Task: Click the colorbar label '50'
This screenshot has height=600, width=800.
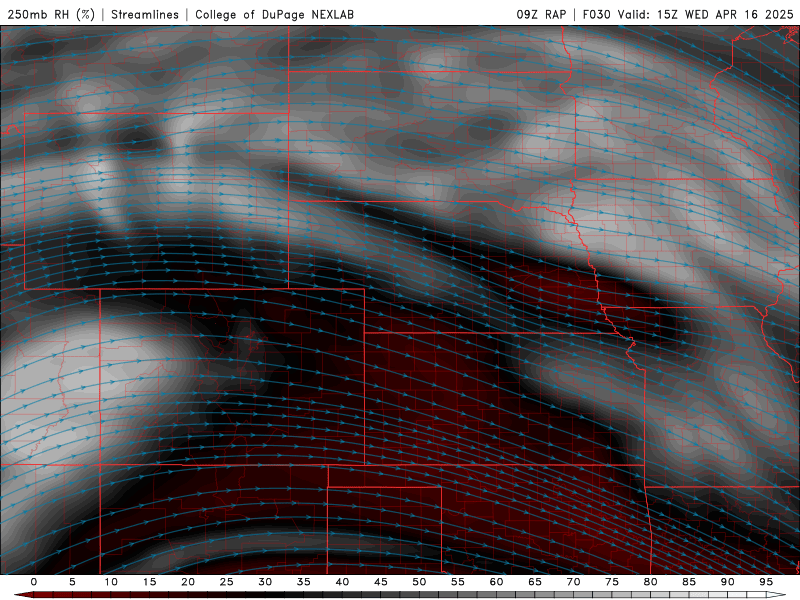Action: [x=419, y=582]
